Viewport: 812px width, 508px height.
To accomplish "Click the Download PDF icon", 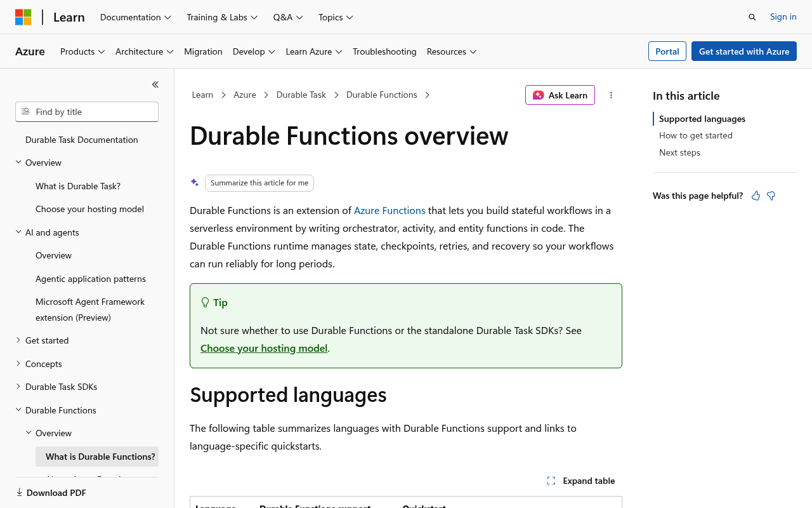I will (x=19, y=492).
